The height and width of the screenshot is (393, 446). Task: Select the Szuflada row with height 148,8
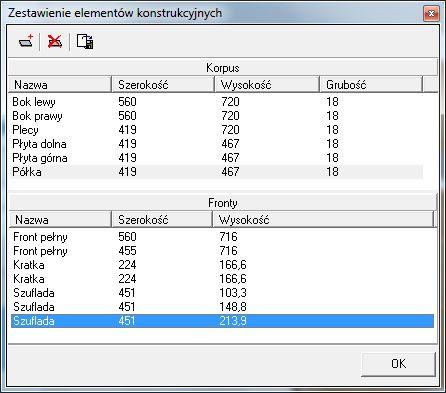[x=222, y=307]
